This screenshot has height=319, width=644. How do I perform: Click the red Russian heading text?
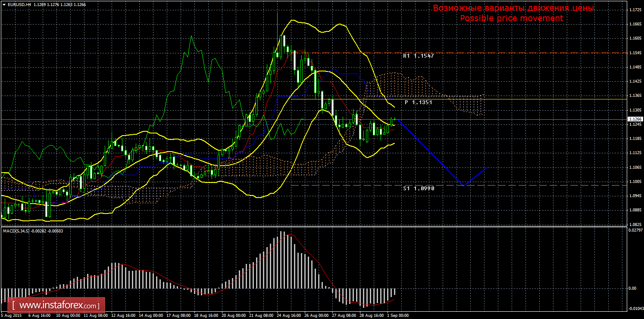513,8
